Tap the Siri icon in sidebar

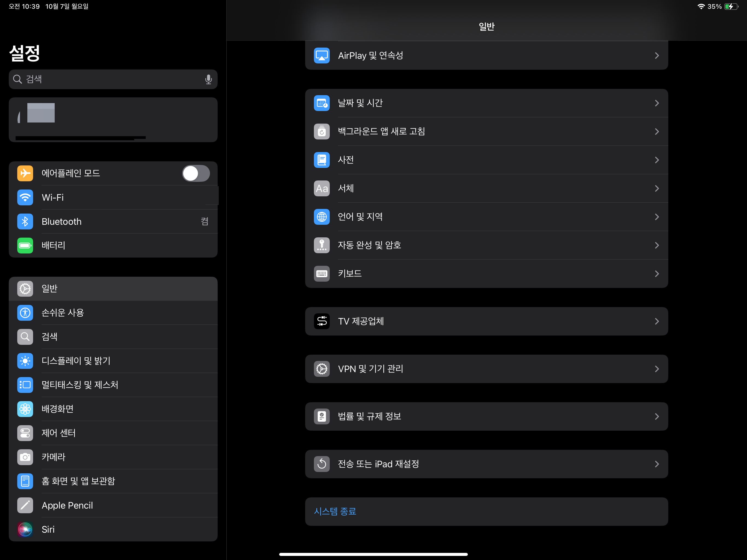25,529
